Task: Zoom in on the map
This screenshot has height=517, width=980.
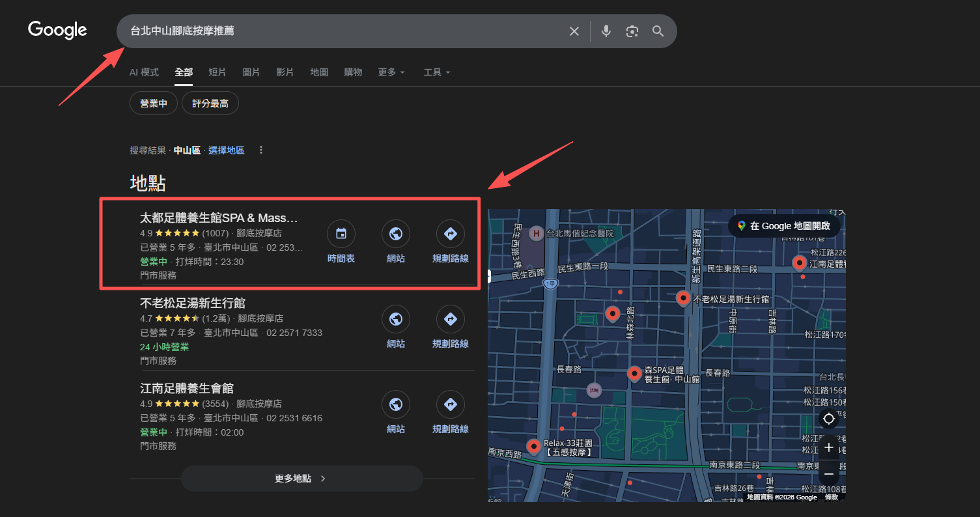Action: coord(828,448)
